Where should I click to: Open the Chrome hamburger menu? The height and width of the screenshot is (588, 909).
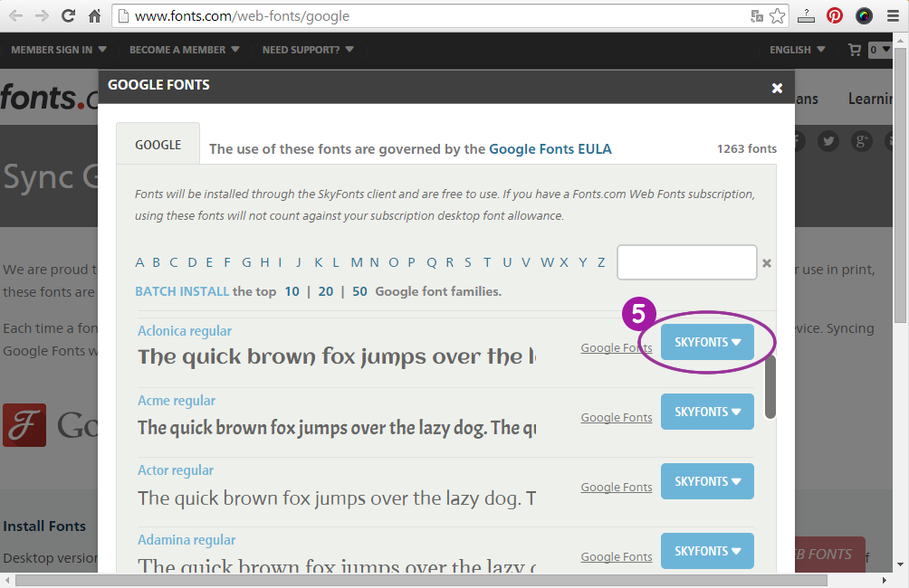point(893,15)
